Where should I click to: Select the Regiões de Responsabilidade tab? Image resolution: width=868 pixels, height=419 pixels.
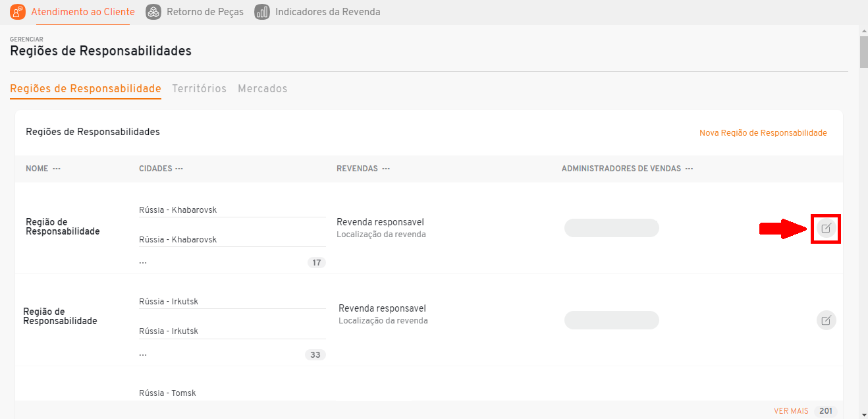tap(86, 88)
